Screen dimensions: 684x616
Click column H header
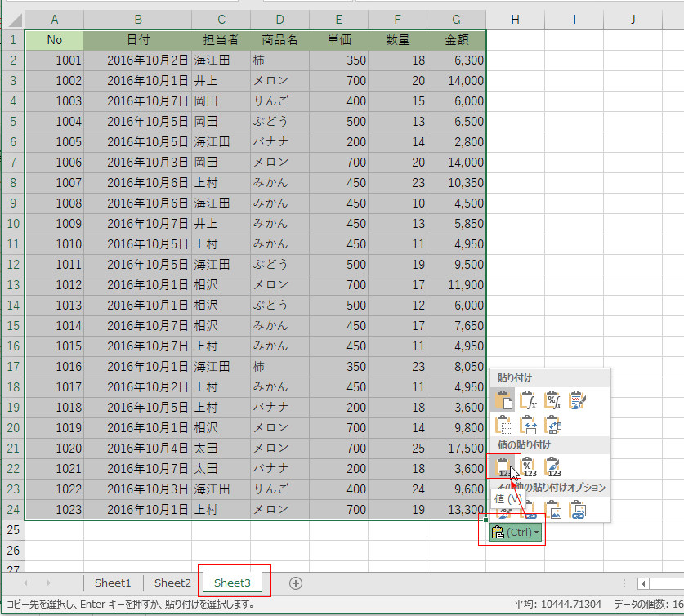tap(515, 19)
